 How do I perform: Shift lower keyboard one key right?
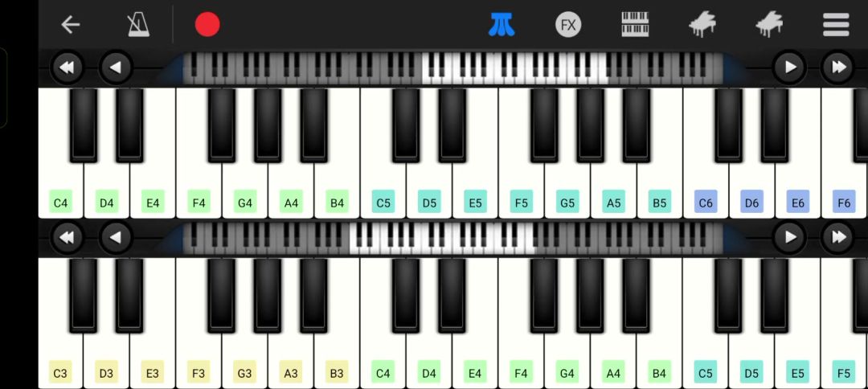[x=790, y=237]
